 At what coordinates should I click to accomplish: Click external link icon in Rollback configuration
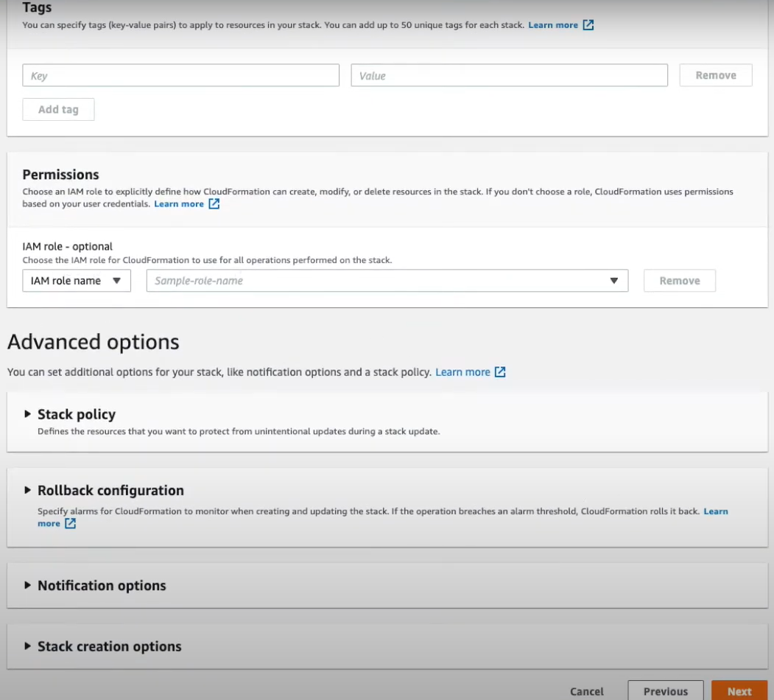coord(70,523)
